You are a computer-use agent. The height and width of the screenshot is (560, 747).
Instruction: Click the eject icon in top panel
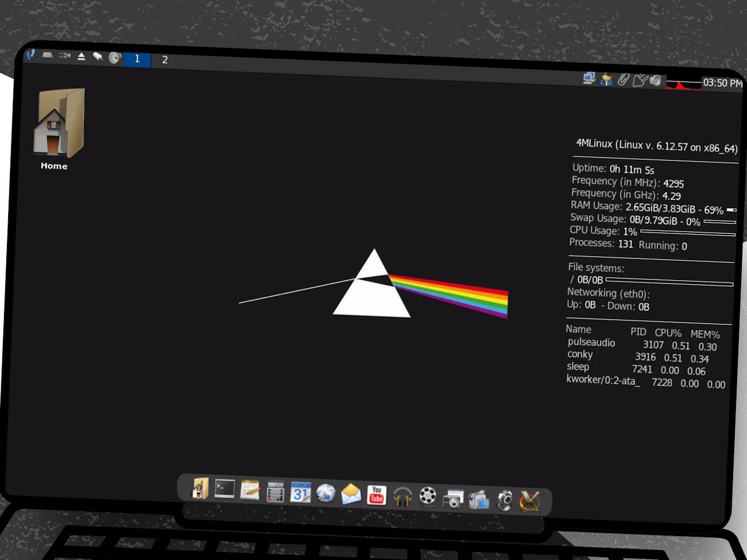[81, 57]
